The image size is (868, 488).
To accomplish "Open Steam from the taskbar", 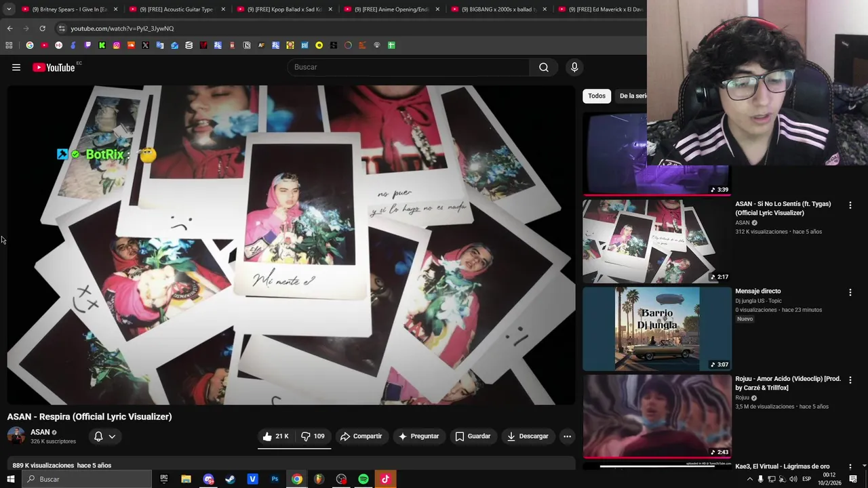I will [230, 479].
